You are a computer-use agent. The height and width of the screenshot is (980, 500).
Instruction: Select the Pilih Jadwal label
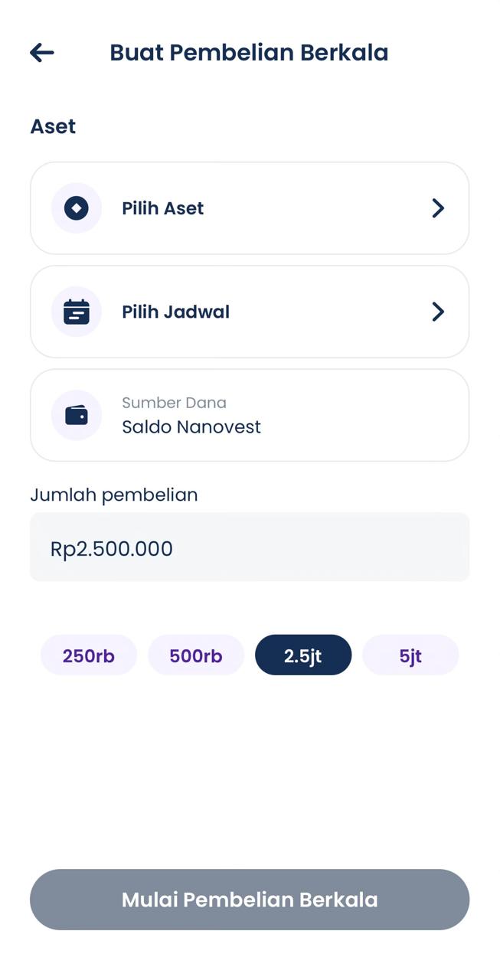pos(175,312)
